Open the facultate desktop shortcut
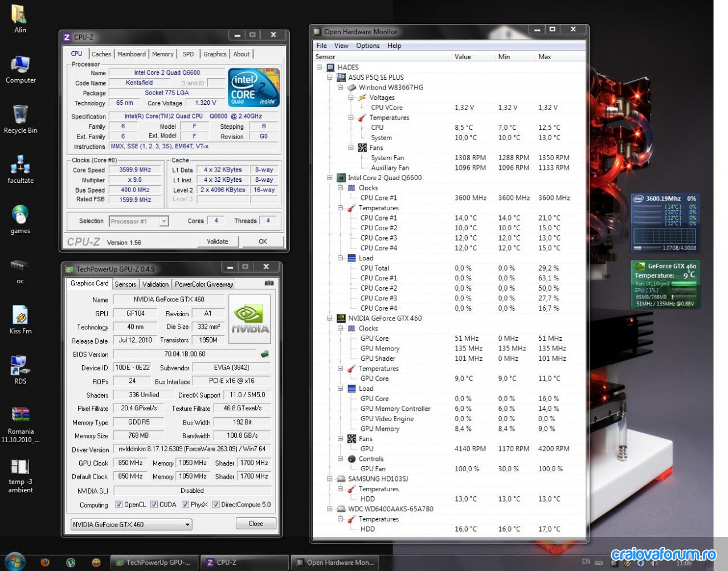 [21, 169]
